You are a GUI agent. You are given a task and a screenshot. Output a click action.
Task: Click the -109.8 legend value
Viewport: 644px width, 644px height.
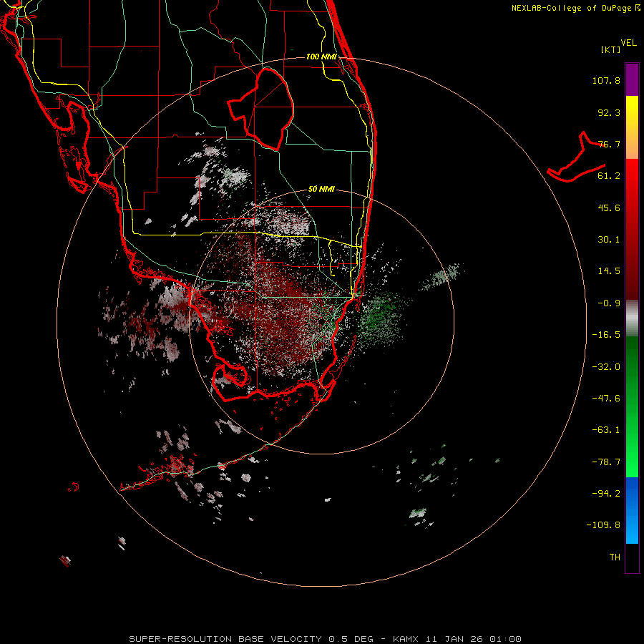pos(603,525)
